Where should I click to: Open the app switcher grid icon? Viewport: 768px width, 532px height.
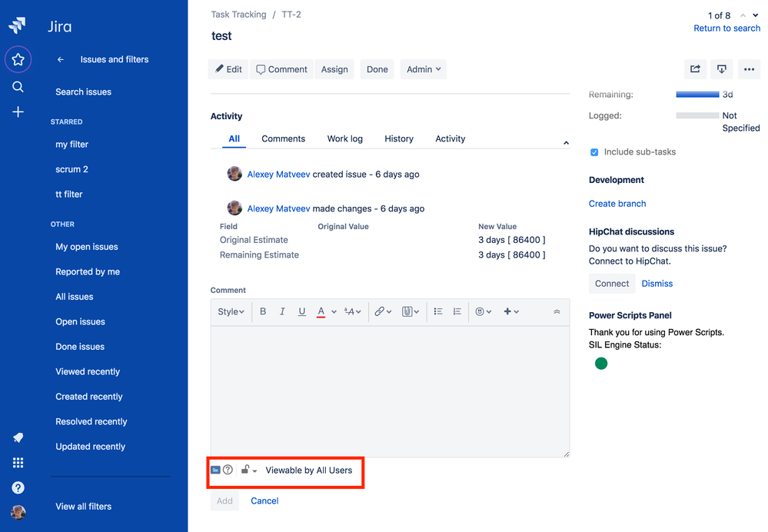coord(18,463)
